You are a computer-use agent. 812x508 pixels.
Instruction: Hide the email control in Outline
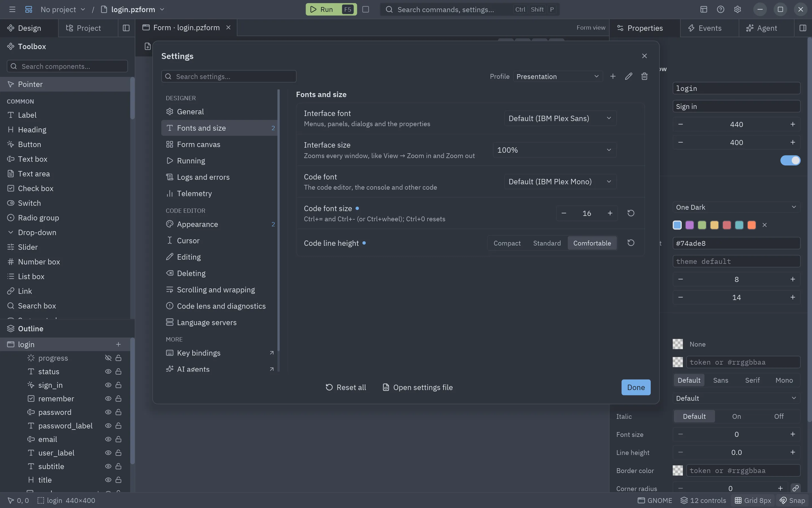(108, 439)
